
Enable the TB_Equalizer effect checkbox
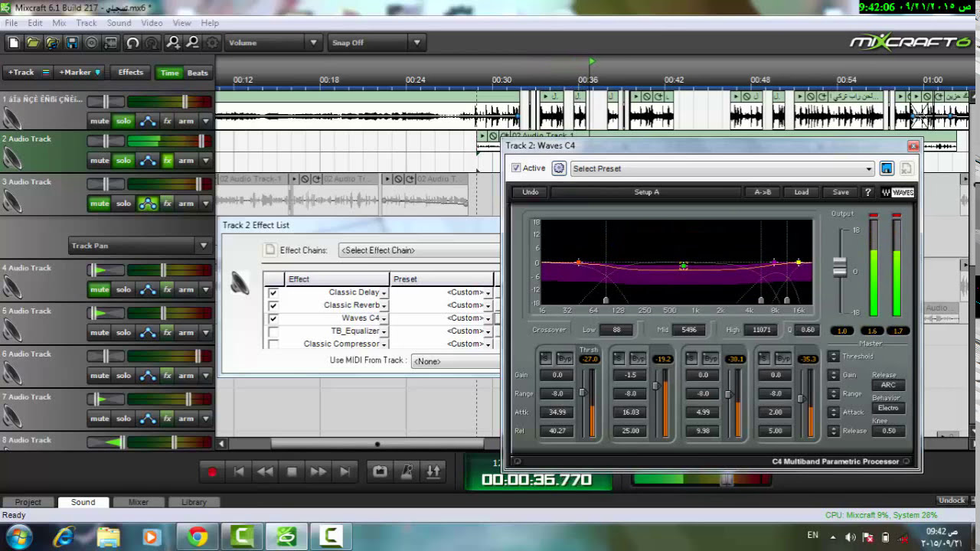[273, 331]
